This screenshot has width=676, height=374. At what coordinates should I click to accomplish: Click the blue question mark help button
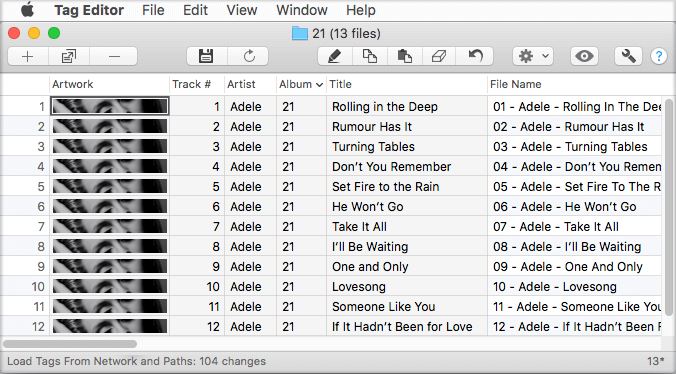pyautogui.click(x=659, y=56)
